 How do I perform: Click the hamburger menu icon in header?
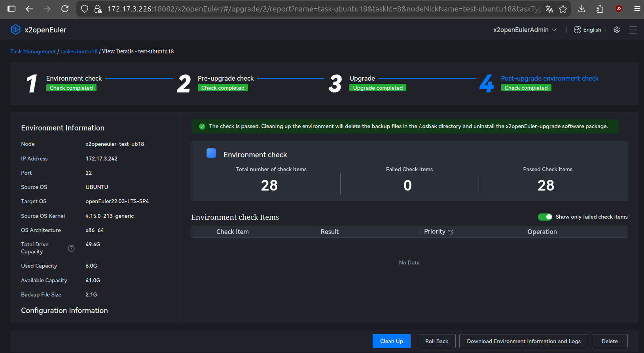(x=633, y=30)
